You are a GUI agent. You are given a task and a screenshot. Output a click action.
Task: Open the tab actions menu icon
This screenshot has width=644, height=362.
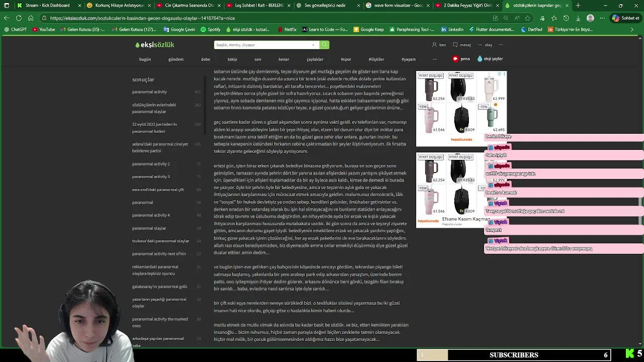click(x=7, y=6)
